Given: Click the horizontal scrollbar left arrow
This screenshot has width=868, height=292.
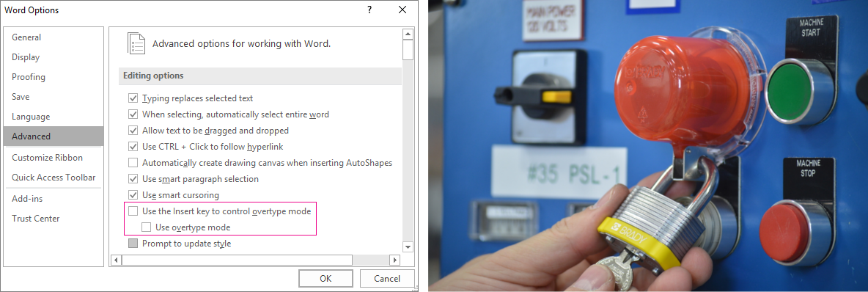Looking at the screenshot, I should click(117, 260).
